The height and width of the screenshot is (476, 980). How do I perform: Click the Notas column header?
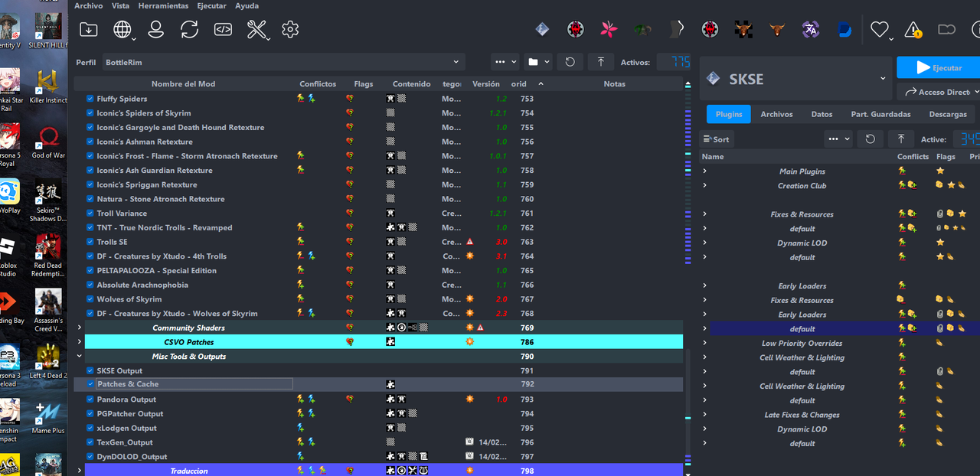[x=614, y=84]
